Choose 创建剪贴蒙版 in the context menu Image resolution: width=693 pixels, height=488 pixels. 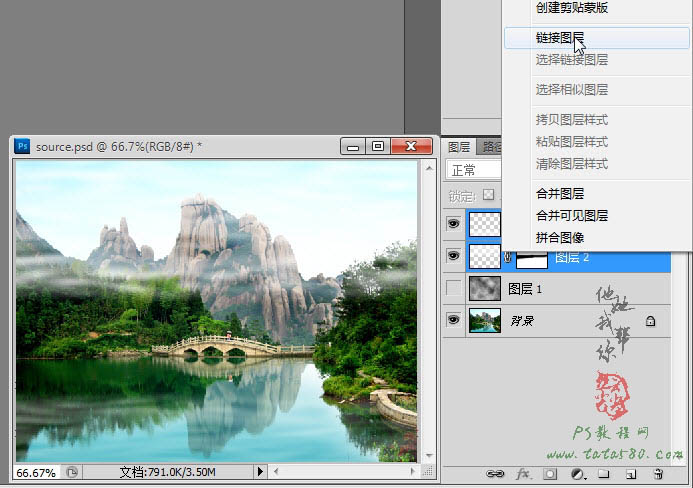pyautogui.click(x=572, y=8)
